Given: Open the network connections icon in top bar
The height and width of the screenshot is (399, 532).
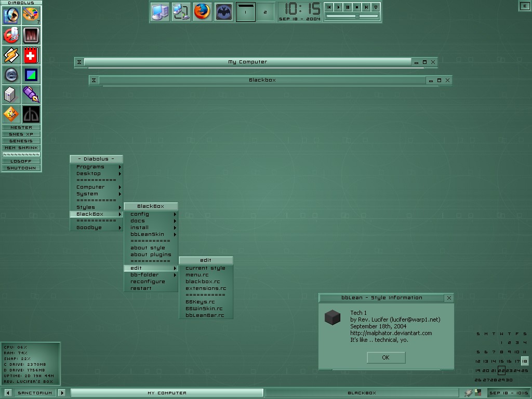Looking at the screenshot, I should point(181,12).
